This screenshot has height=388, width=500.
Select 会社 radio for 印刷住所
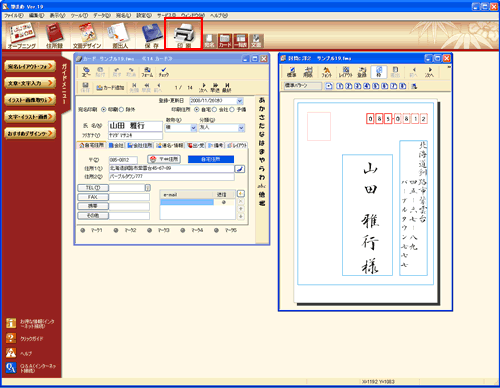pos(214,109)
